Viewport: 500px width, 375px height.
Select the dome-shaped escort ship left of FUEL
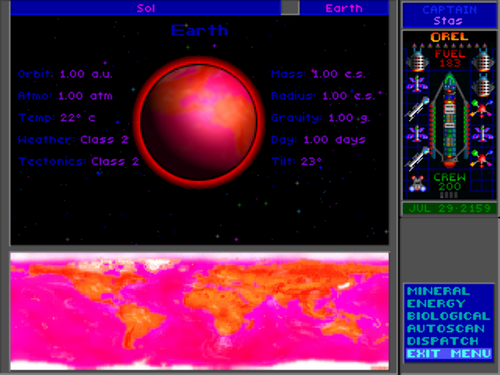(x=417, y=59)
